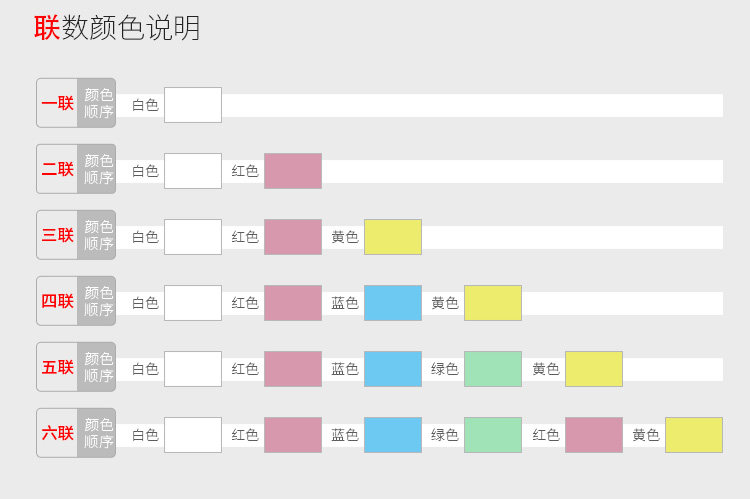Viewport: 750px width, 499px height.
Task: Choose the blue swatch in 四联 row
Action: click(x=393, y=303)
